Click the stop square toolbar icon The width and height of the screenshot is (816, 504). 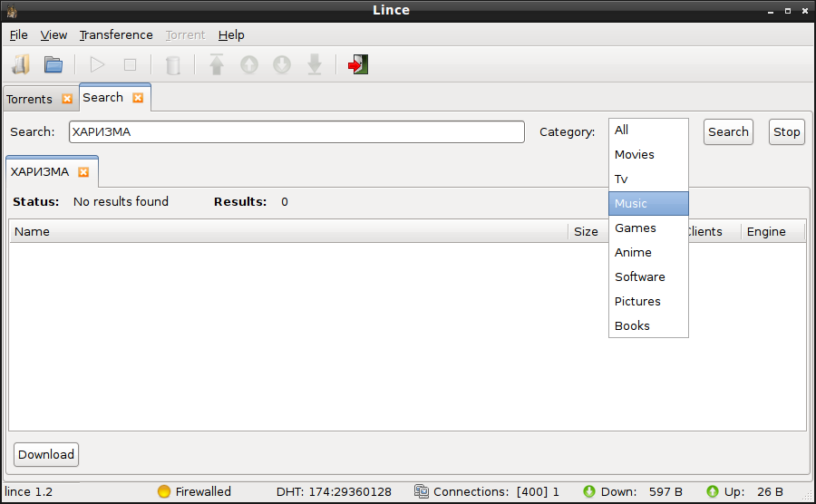130,65
